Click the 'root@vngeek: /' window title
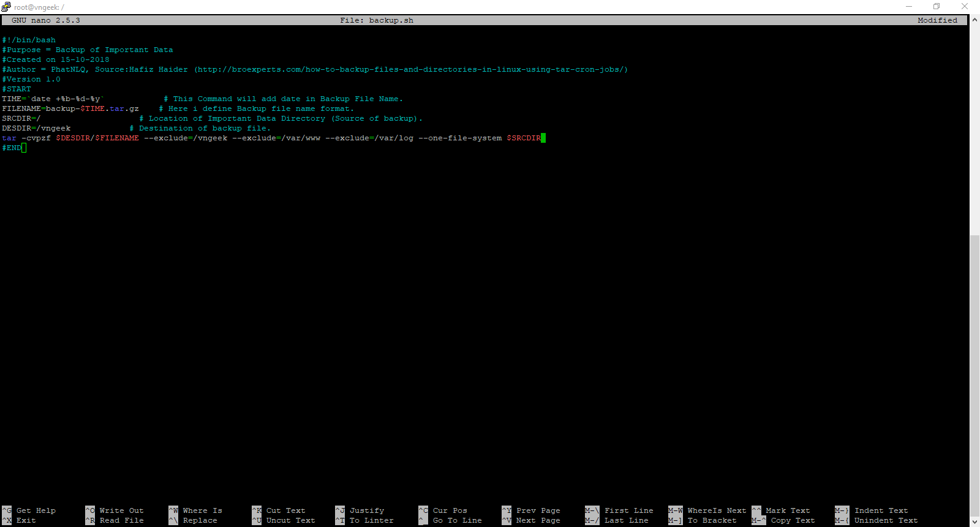The image size is (980, 527). (x=39, y=7)
